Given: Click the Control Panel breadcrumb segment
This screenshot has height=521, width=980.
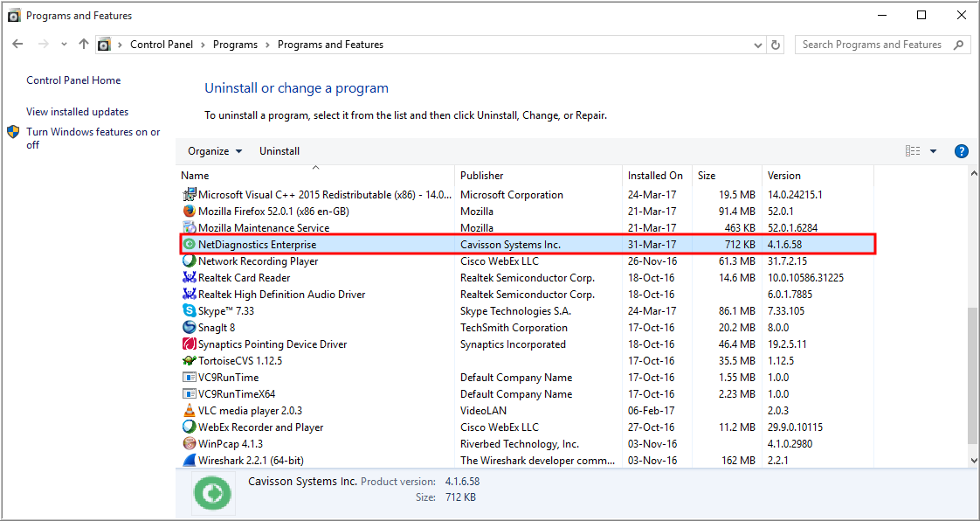Looking at the screenshot, I should 162,45.
